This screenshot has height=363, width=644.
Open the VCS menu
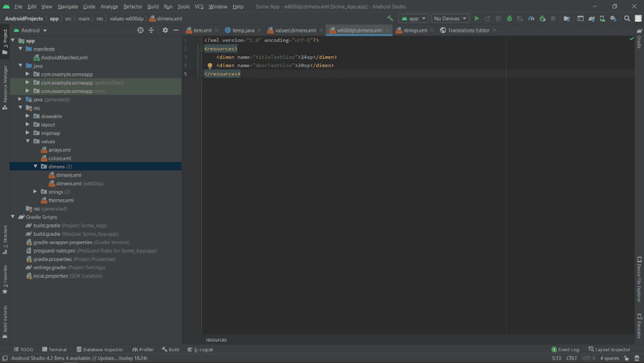coord(199,6)
